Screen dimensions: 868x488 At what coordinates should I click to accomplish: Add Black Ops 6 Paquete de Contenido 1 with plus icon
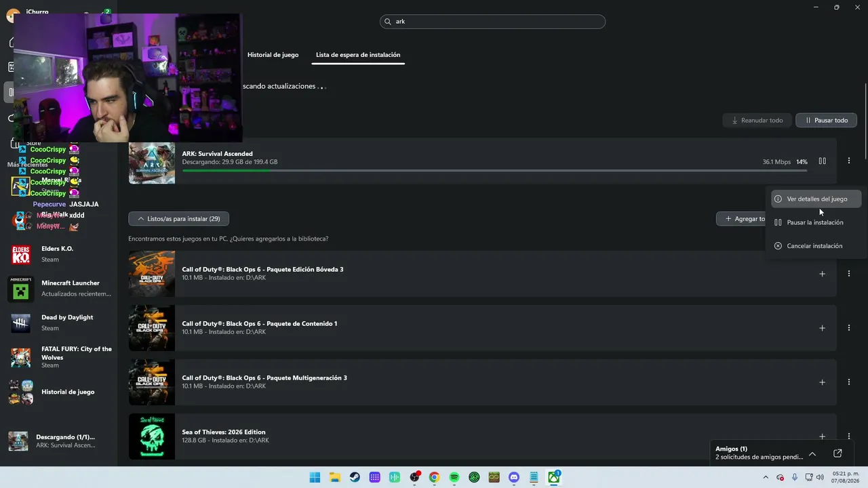coord(822,328)
